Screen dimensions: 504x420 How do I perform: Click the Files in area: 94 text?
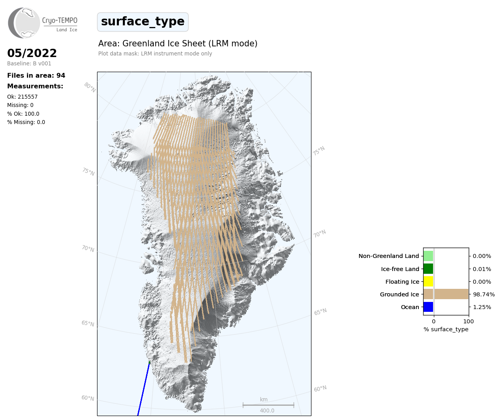point(36,75)
